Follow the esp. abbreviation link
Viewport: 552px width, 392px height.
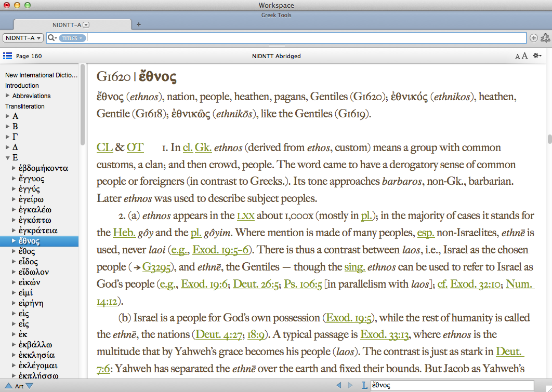tap(426, 233)
